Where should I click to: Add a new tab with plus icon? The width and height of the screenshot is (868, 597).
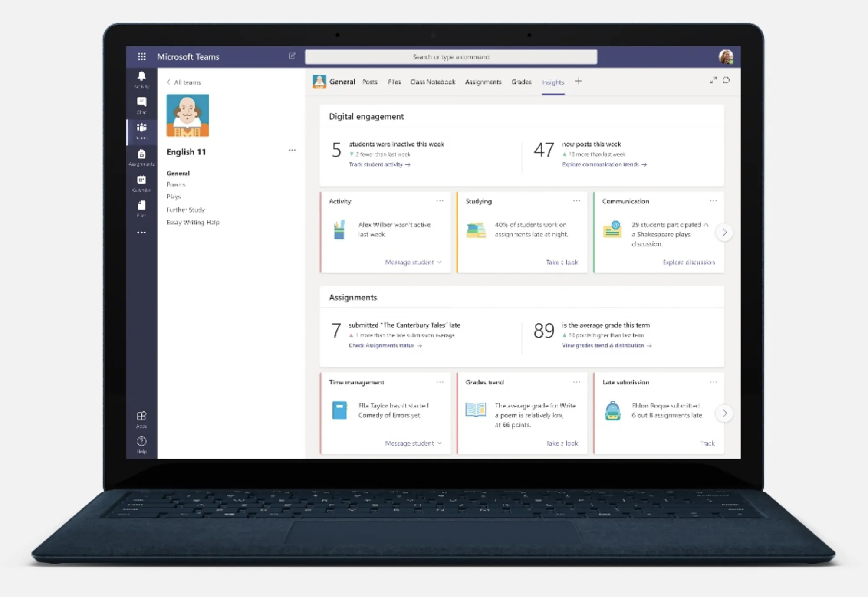coord(578,81)
